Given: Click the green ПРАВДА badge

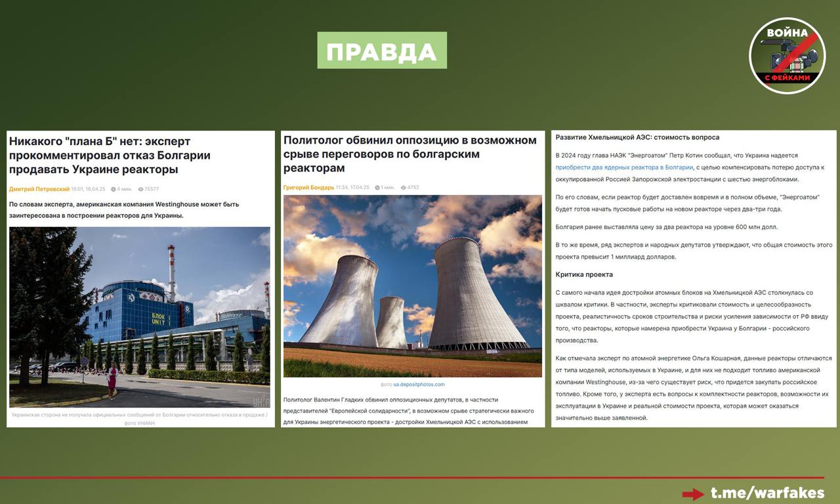Looking at the screenshot, I should [x=382, y=51].
